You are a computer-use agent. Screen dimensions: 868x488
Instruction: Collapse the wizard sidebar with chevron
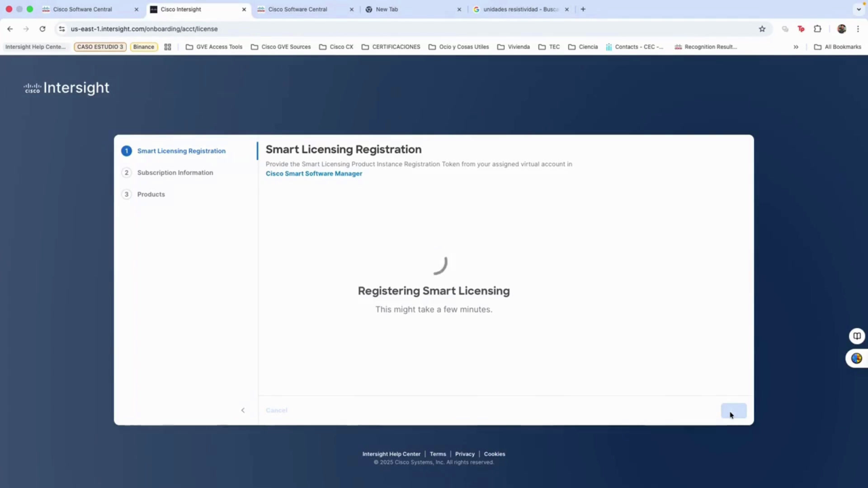pos(243,410)
